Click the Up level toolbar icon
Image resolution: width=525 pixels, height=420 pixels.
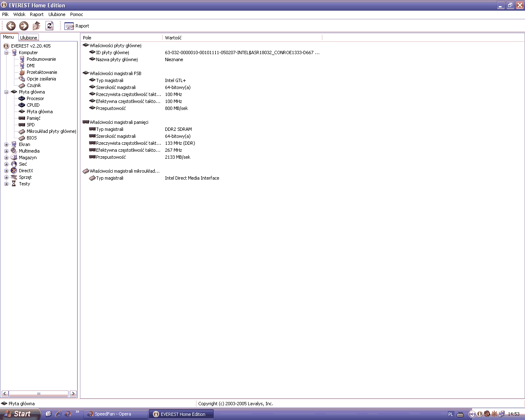[x=37, y=26]
